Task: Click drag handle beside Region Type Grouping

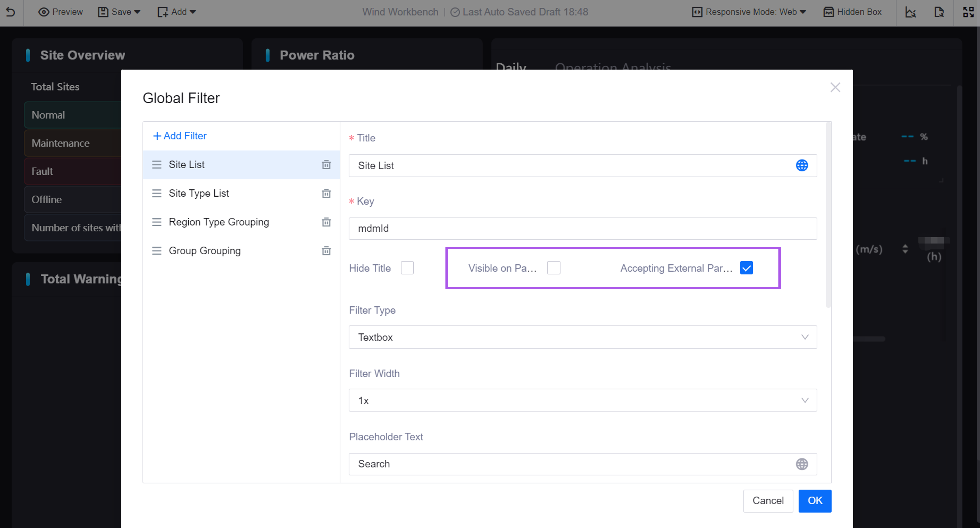Action: pyautogui.click(x=157, y=222)
